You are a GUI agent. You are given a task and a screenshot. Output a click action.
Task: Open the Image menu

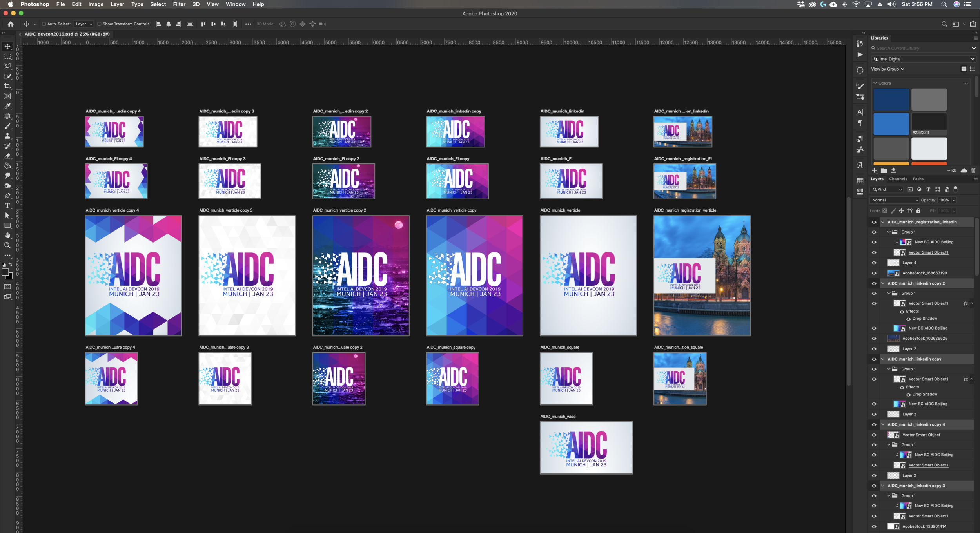coord(96,4)
